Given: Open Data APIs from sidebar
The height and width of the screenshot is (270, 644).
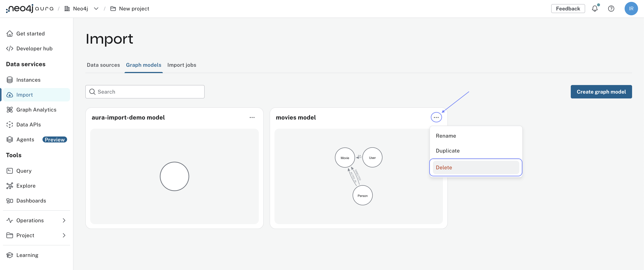Looking at the screenshot, I should coord(28,125).
